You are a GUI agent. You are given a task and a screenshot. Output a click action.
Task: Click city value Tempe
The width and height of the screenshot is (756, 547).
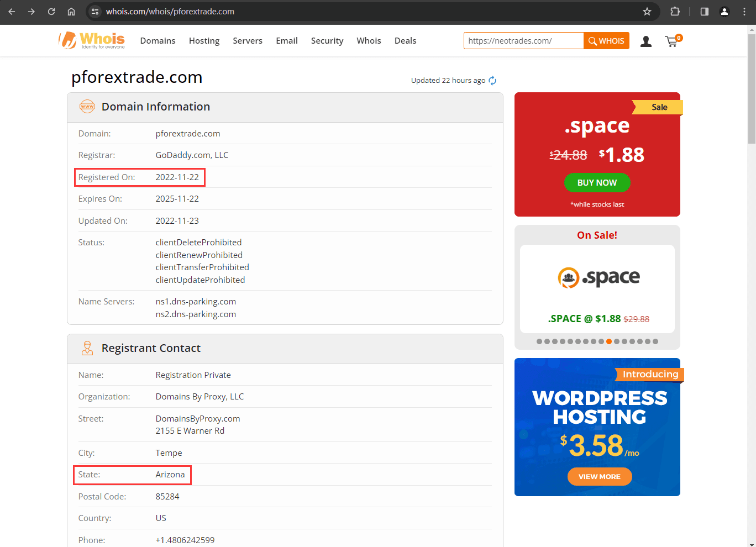click(169, 453)
